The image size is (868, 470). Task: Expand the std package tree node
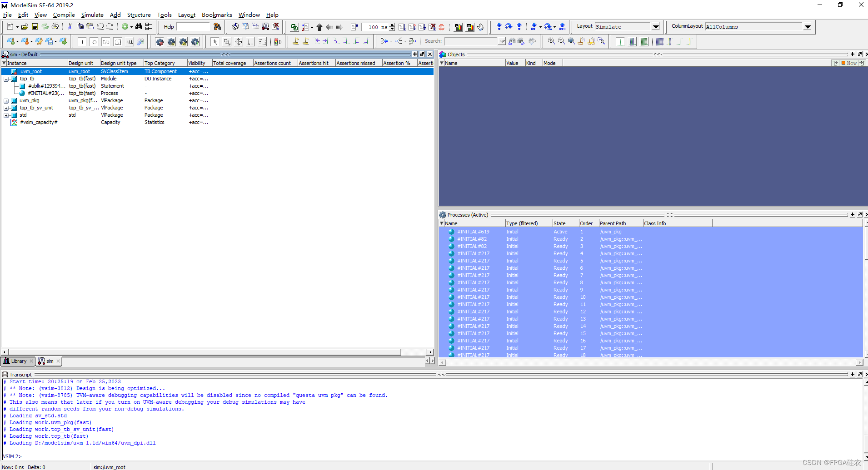[x=6, y=115]
